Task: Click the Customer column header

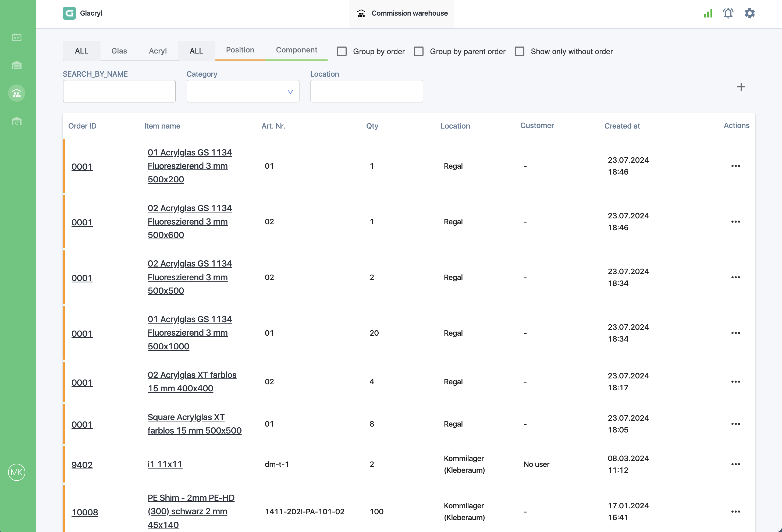Action: point(537,126)
